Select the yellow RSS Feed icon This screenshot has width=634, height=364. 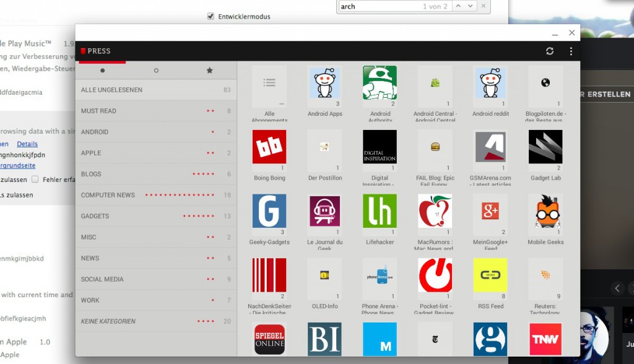pos(490,275)
